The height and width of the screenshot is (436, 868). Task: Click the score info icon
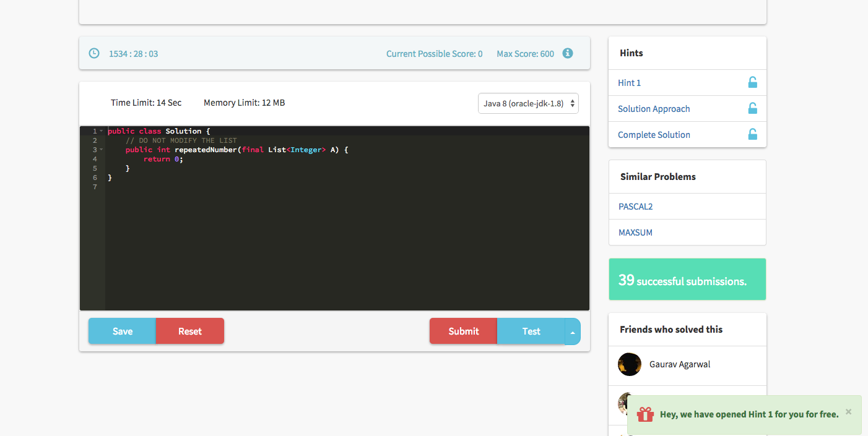click(x=567, y=53)
